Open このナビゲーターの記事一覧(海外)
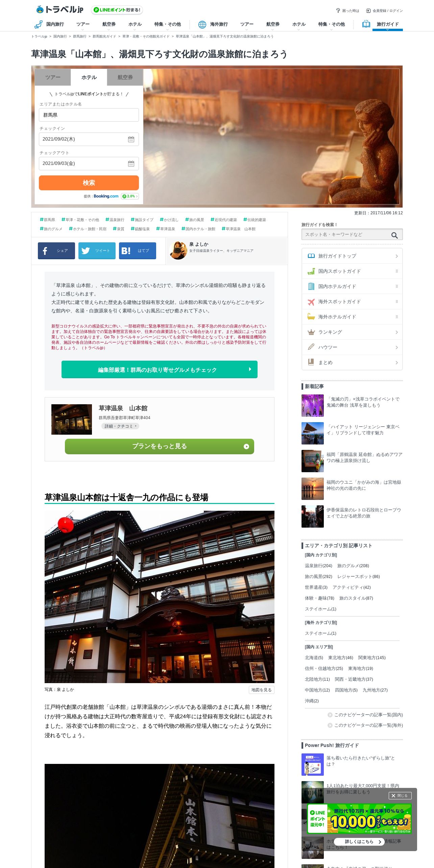The image size is (434, 868). (x=365, y=725)
